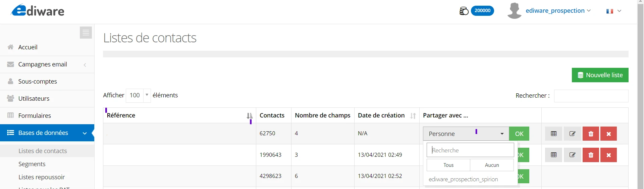Click the Rechercher input field
Viewport: 644px width, 189px height.
(x=591, y=96)
